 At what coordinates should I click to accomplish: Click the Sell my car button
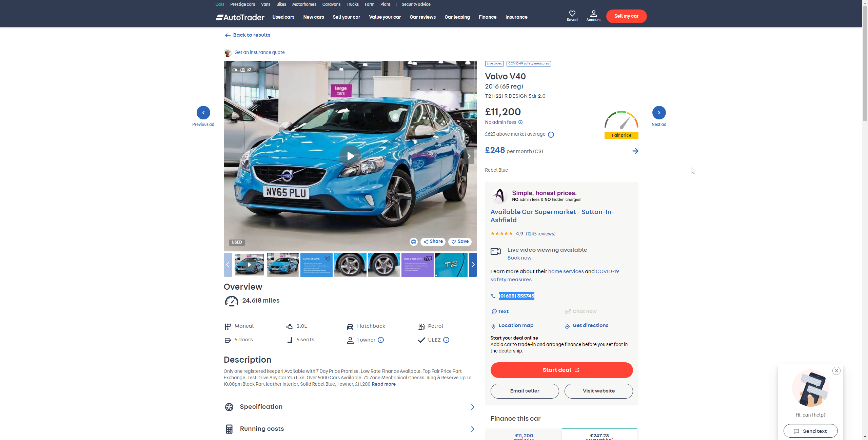point(626,16)
